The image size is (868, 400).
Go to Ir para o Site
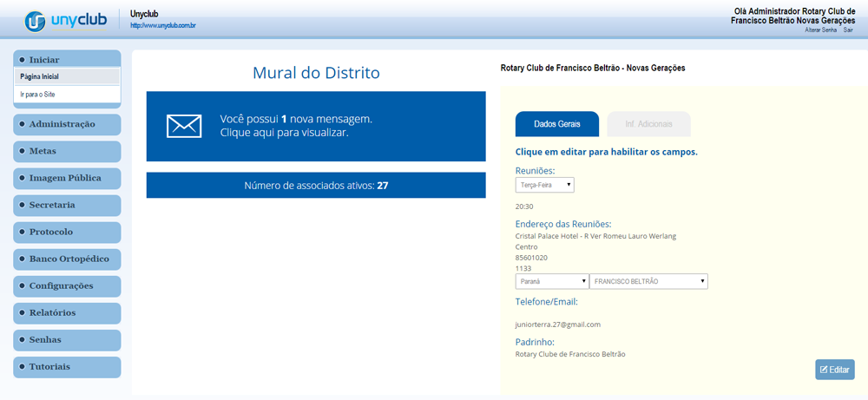[x=67, y=94]
